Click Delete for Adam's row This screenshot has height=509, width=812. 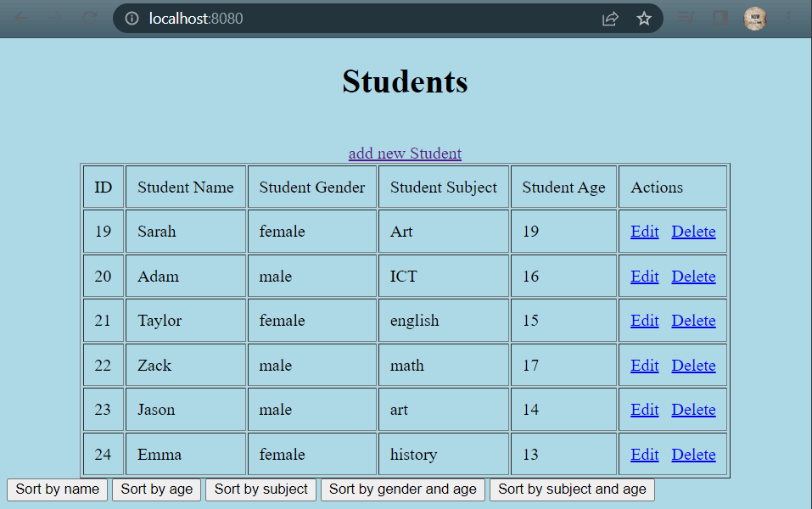tap(693, 276)
